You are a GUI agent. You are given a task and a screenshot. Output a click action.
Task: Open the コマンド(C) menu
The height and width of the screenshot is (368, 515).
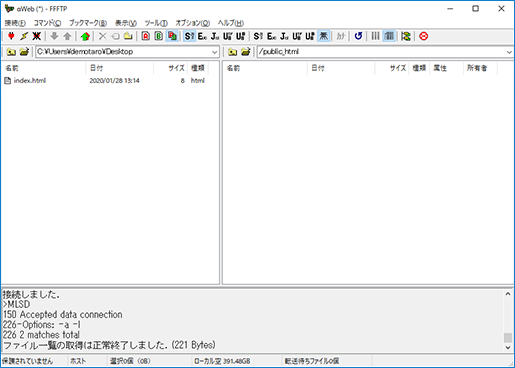(x=47, y=23)
